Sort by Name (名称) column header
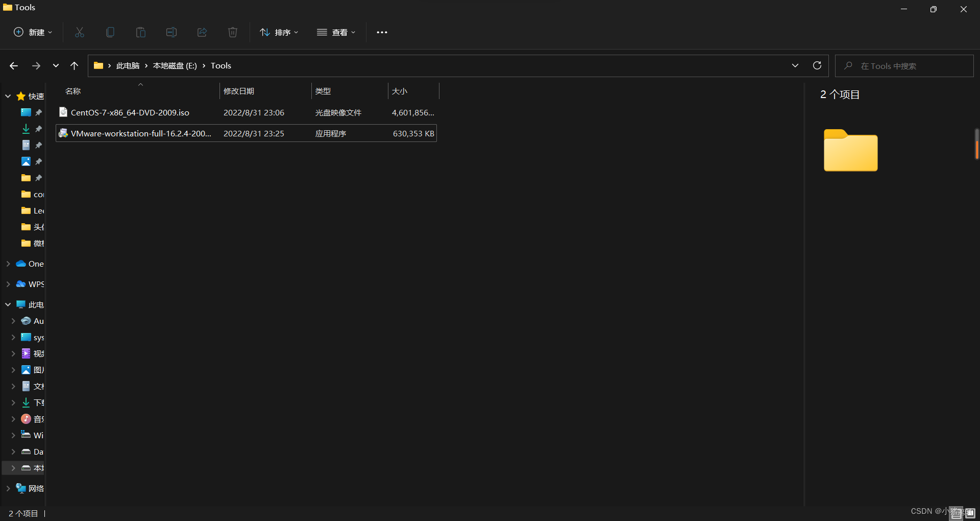The image size is (980, 521). pos(73,91)
